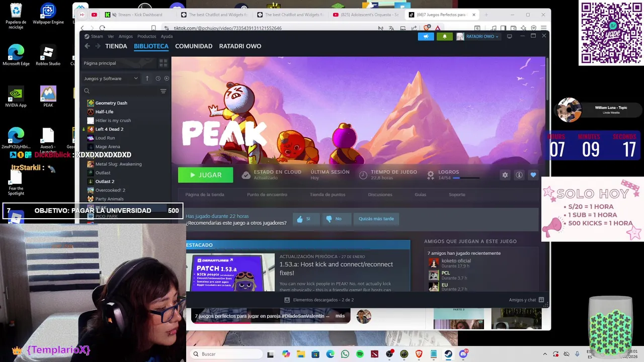Screen dimensions: 644x362
Task: Open Página principal in library sidebar
Action: (118, 63)
